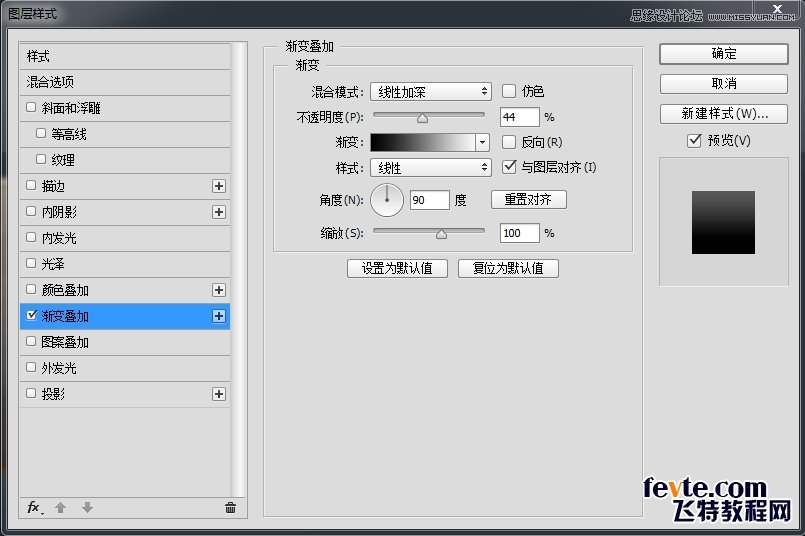Image resolution: width=805 pixels, height=536 pixels.
Task: Enable the 光泽 checkbox
Action: (31, 263)
